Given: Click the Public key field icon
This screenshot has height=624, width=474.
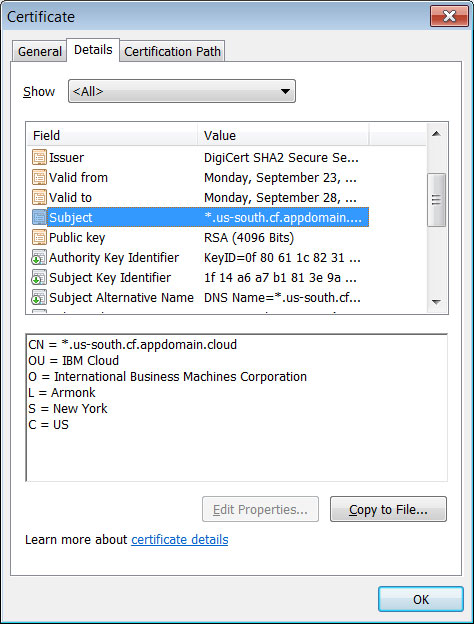Looking at the screenshot, I should click(39, 237).
